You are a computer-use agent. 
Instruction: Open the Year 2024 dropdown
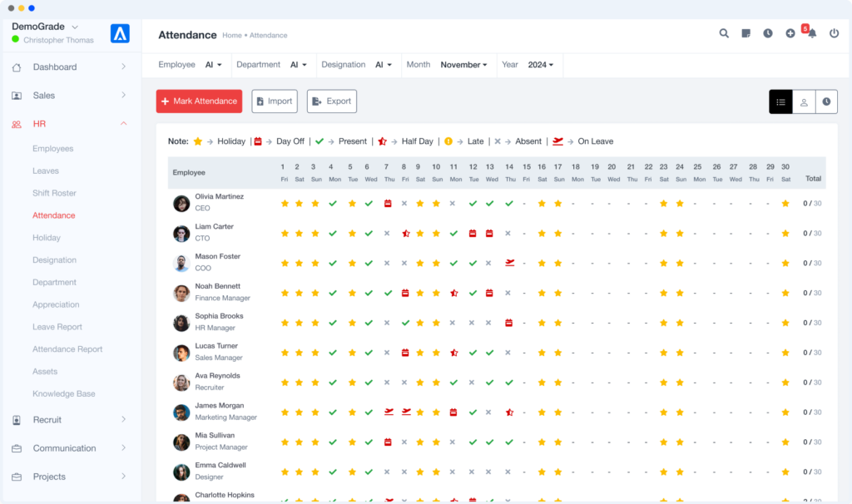[540, 65]
